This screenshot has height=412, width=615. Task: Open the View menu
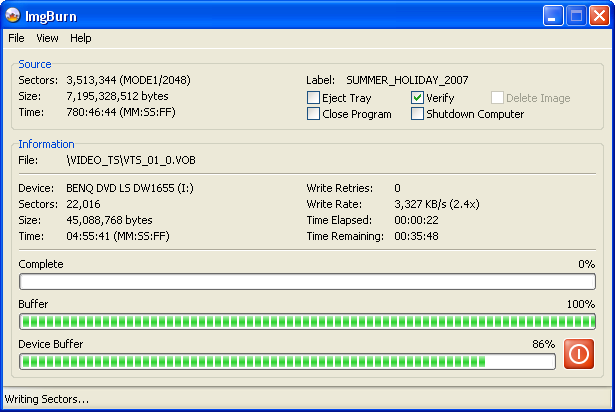pyautogui.click(x=47, y=38)
